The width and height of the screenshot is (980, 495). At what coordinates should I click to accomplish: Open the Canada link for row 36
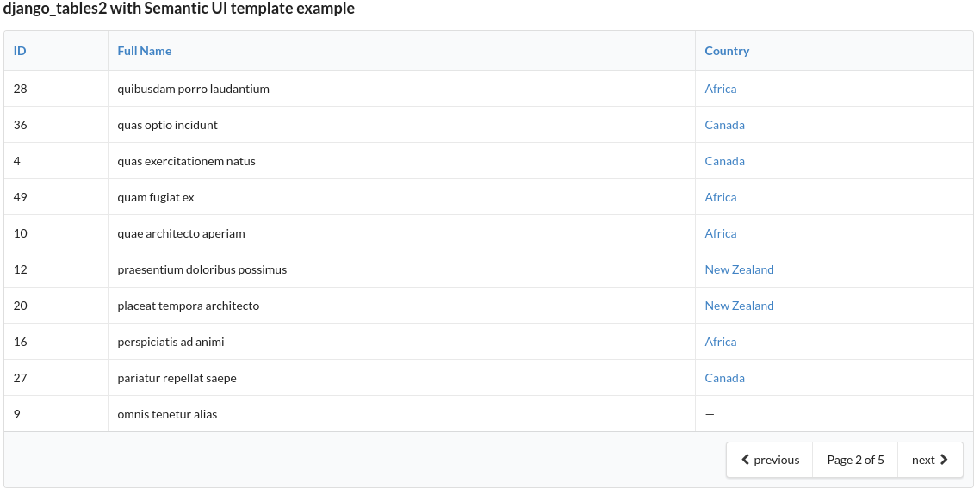pos(724,125)
